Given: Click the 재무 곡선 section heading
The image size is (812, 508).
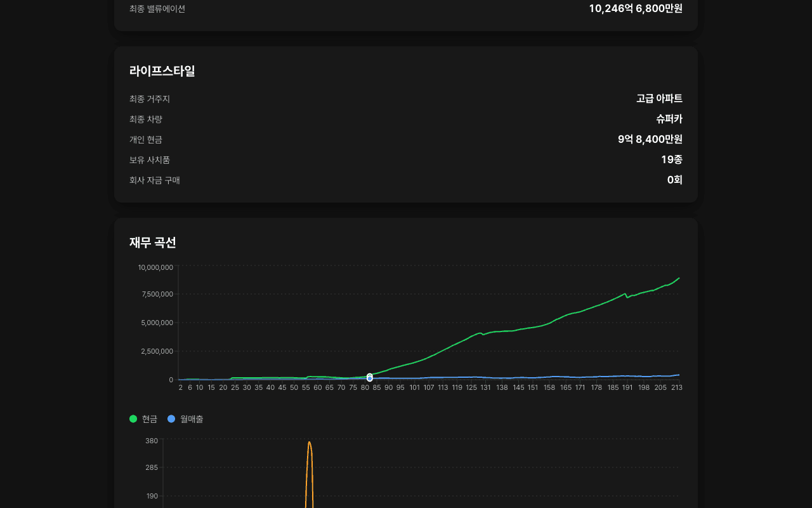Looking at the screenshot, I should pos(153,243).
